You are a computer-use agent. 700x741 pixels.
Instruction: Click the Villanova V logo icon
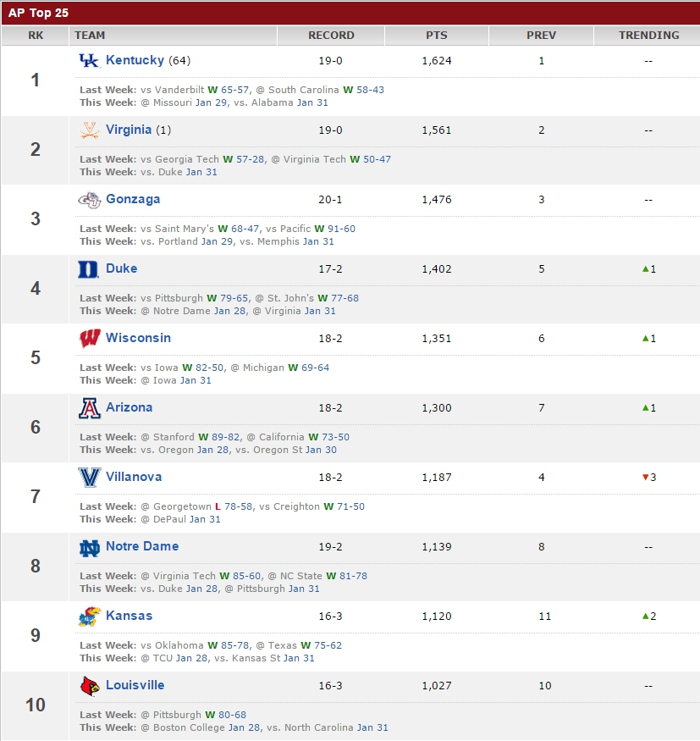[89, 478]
